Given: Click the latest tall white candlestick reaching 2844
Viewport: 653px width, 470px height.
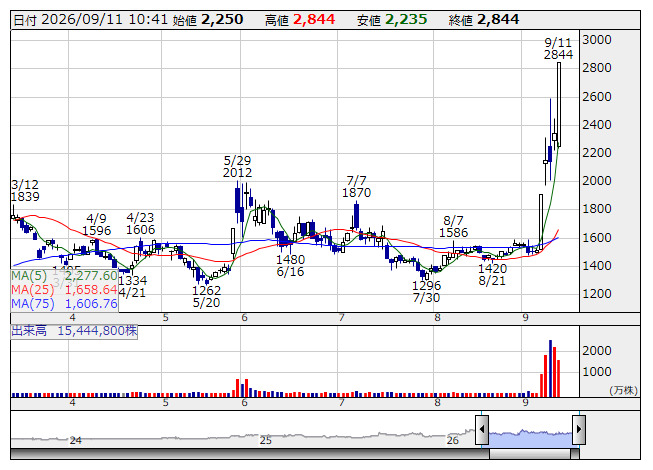Looking at the screenshot, I should pyautogui.click(x=559, y=104).
